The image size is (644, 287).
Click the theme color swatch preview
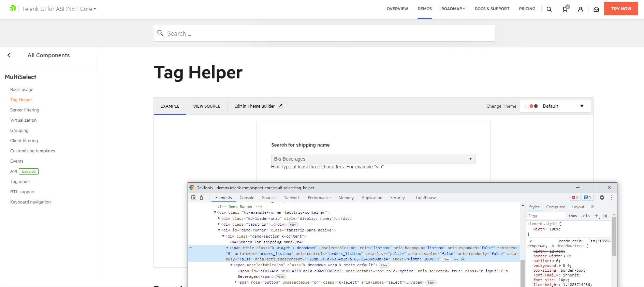(531, 106)
